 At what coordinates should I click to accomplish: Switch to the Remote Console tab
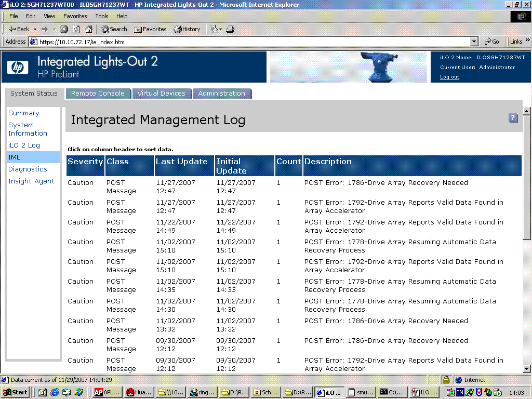(98, 94)
